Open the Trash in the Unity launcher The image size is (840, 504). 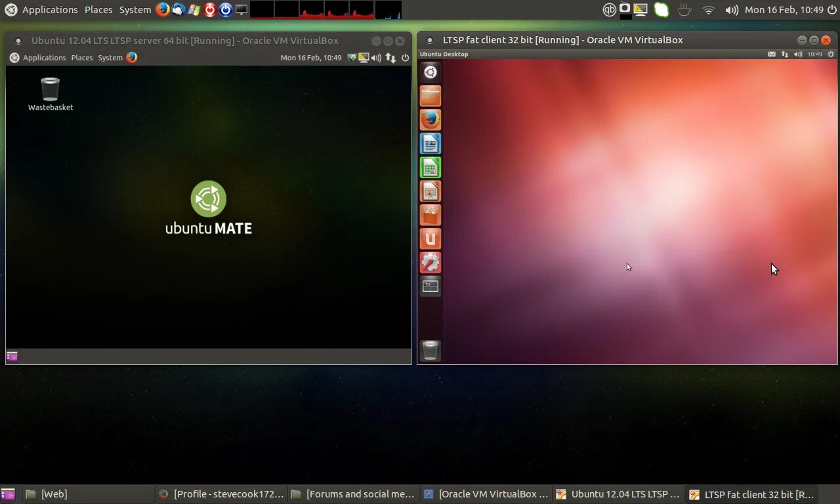[430, 350]
